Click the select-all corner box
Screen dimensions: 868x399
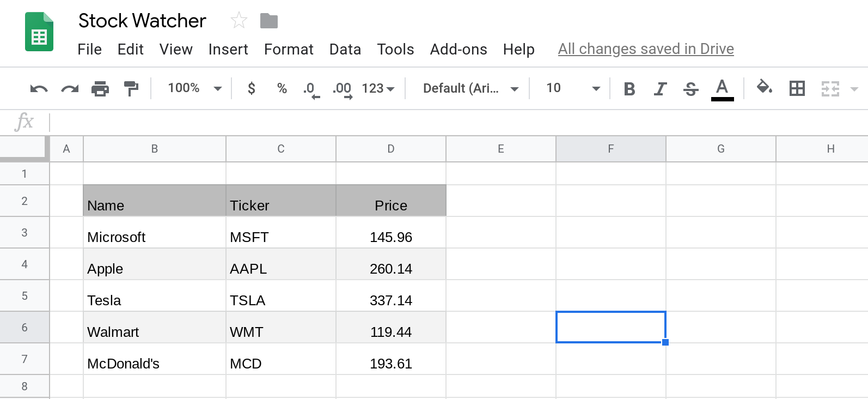[25, 149]
